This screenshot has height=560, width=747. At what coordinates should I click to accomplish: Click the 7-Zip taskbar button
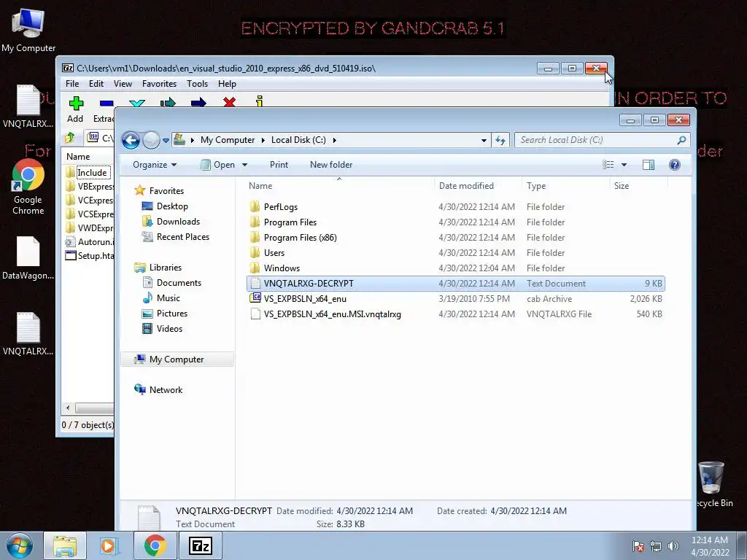(x=200, y=545)
